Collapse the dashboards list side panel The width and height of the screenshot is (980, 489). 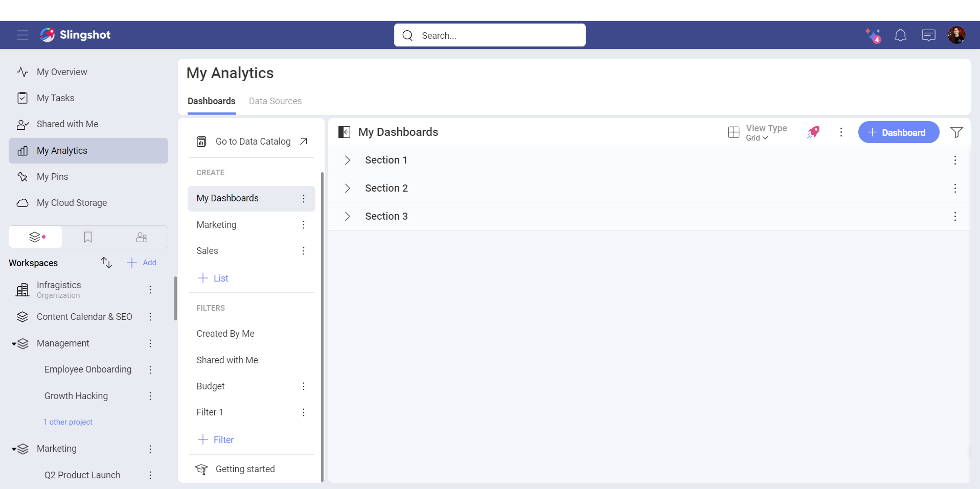click(345, 132)
